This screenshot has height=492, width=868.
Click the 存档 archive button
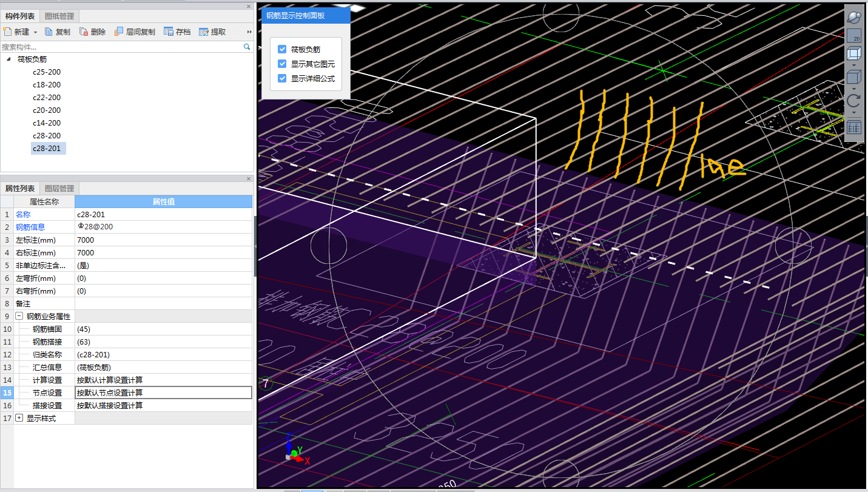coord(177,32)
